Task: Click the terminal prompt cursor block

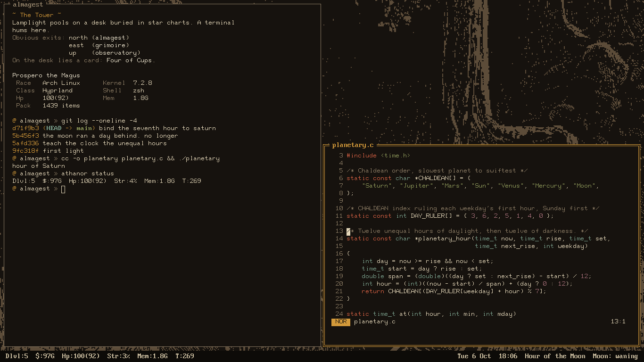Action: click(63, 189)
